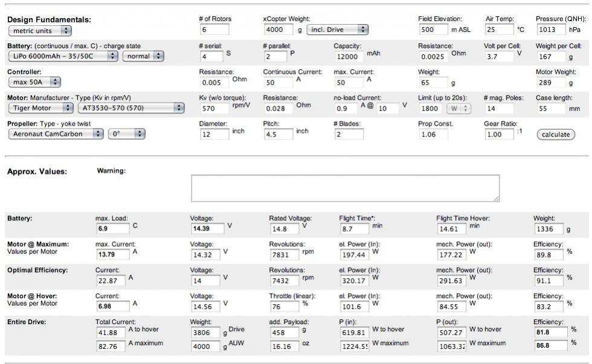Click inside the Warning text area

tap(345, 188)
